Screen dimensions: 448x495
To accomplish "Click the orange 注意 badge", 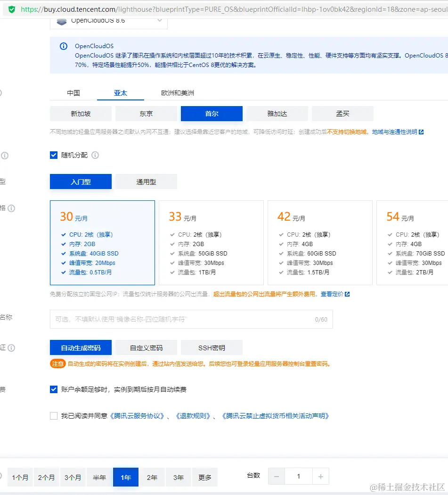I will click(58, 363).
